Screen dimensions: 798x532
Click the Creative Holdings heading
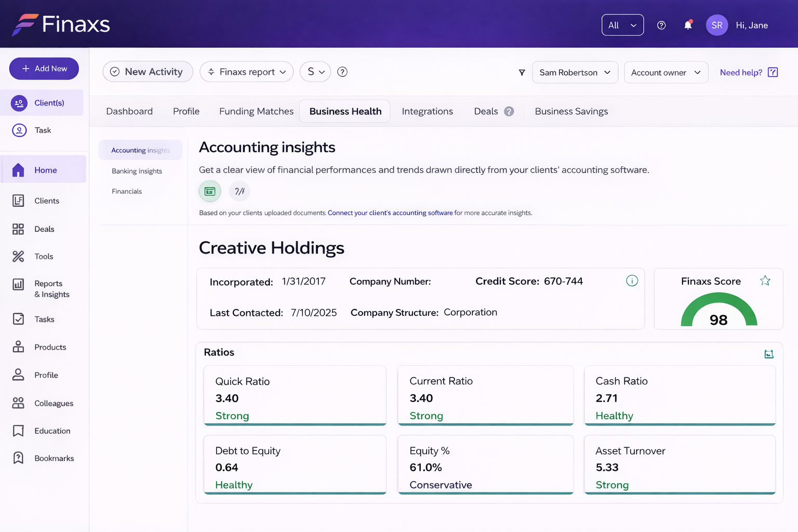pos(272,248)
